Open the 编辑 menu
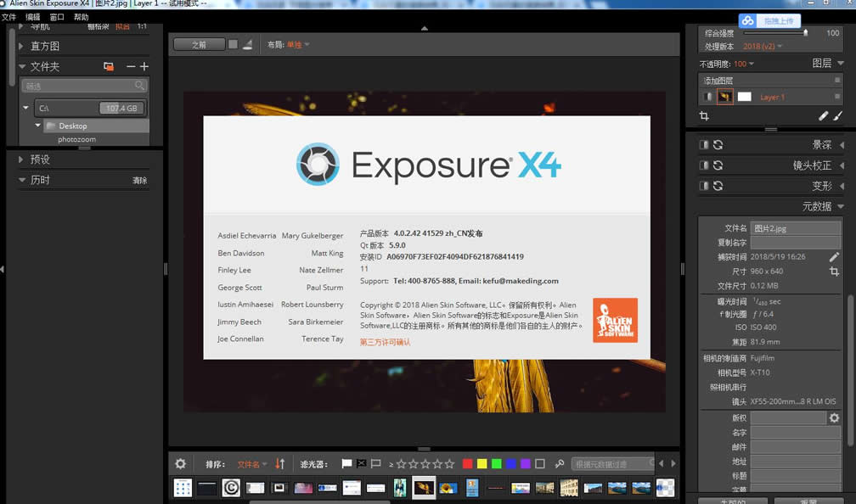Screen dimensions: 856x504 33,17
